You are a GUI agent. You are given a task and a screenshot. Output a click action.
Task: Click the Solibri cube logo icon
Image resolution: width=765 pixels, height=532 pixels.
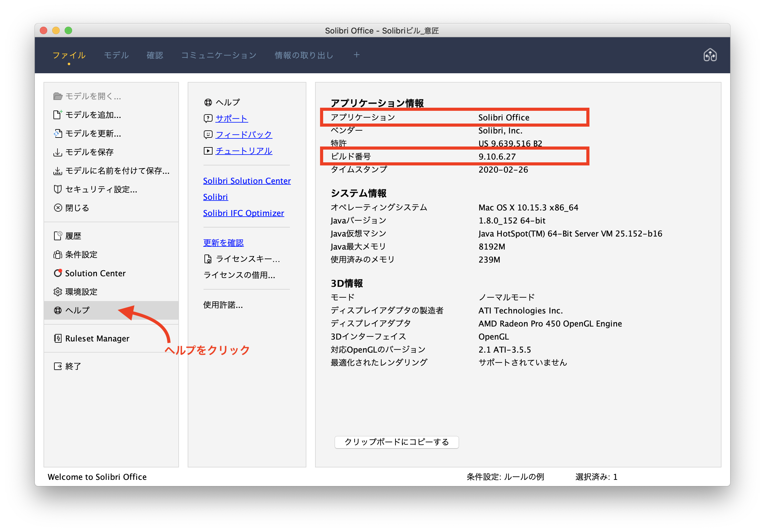point(710,55)
